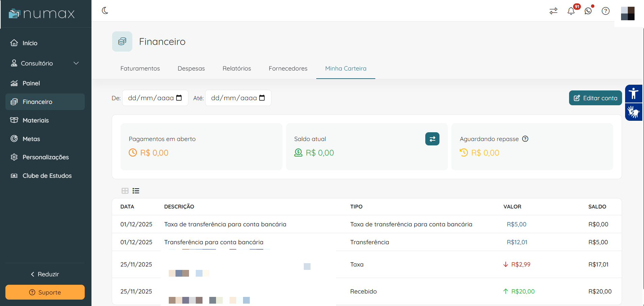Screen dimensions: 644x306
Task: Switch to list view icon
Action: coord(136,191)
